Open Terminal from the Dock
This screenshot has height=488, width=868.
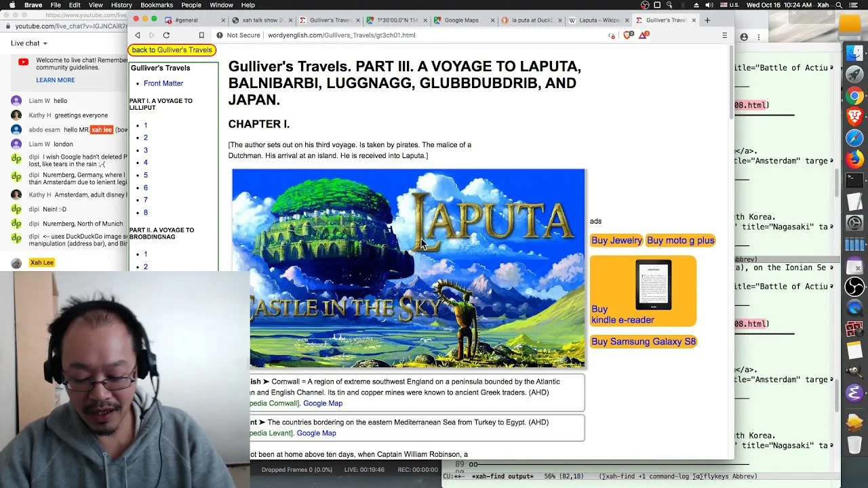[x=854, y=180]
